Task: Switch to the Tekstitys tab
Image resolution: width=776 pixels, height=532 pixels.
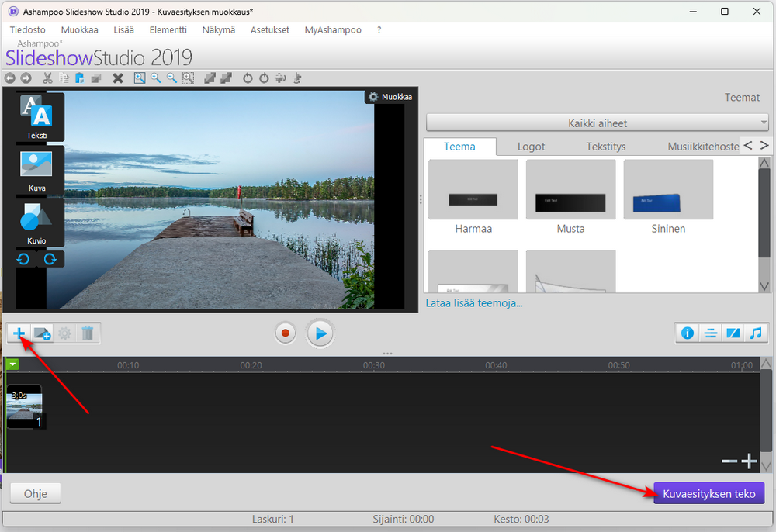Action: tap(606, 147)
